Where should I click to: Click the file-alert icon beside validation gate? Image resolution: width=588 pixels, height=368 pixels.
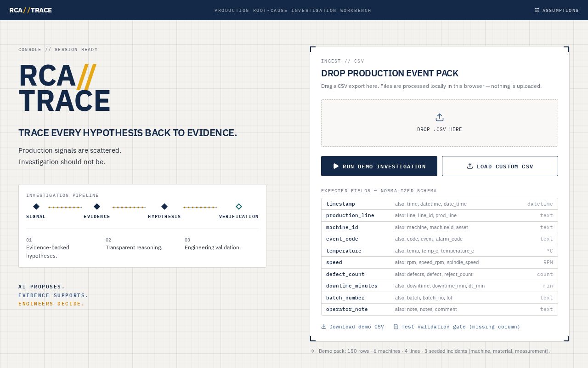396,327
